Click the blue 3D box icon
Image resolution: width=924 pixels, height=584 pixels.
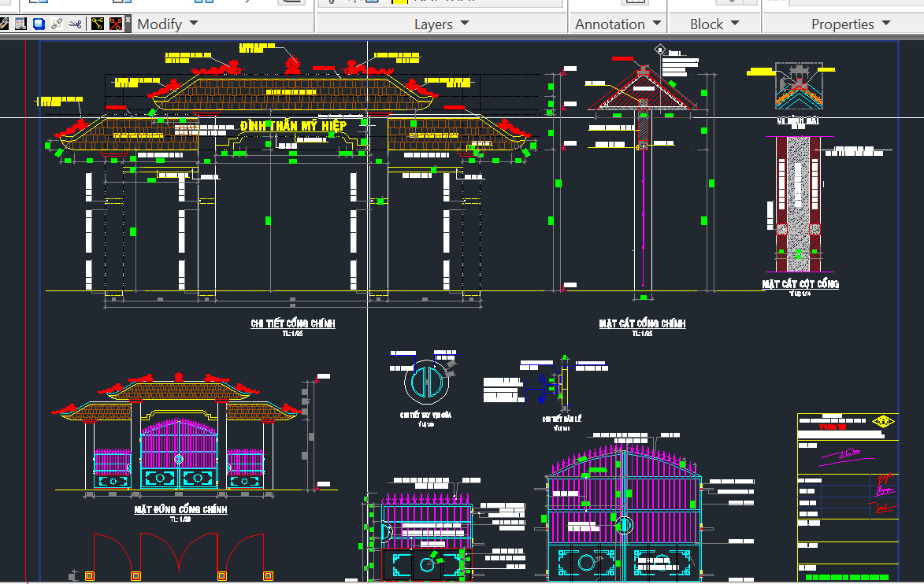[x=38, y=24]
